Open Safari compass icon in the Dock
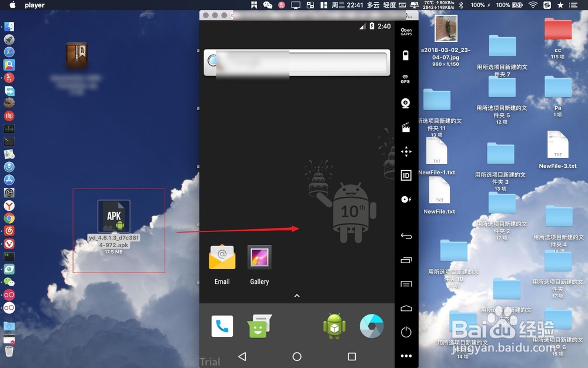 point(9,52)
